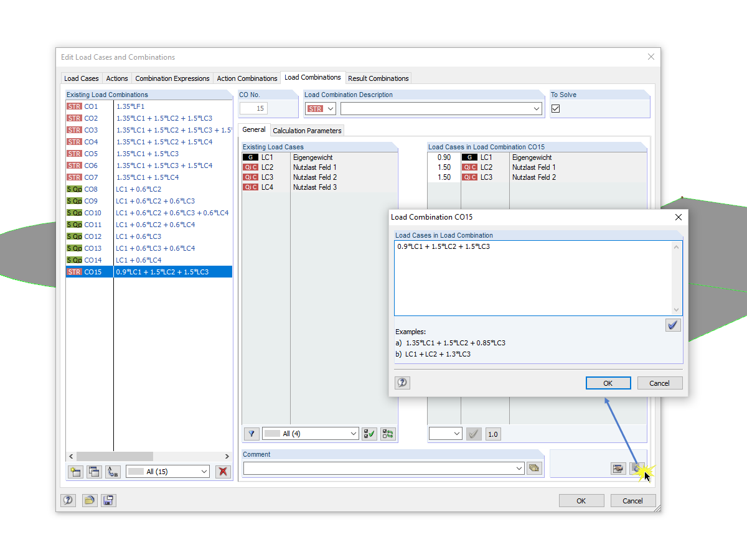Open a file with the folder icon

(90, 500)
